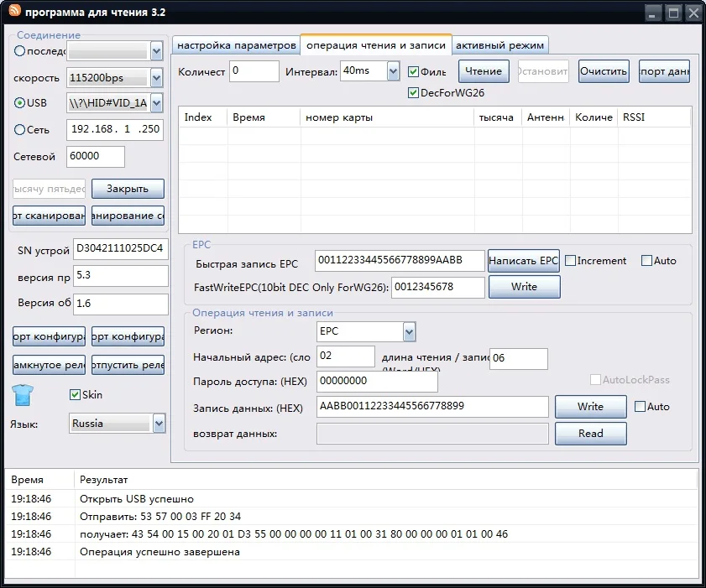Click the Пароль доступа field 00000000
The width and height of the screenshot is (706, 588).
[x=377, y=382]
